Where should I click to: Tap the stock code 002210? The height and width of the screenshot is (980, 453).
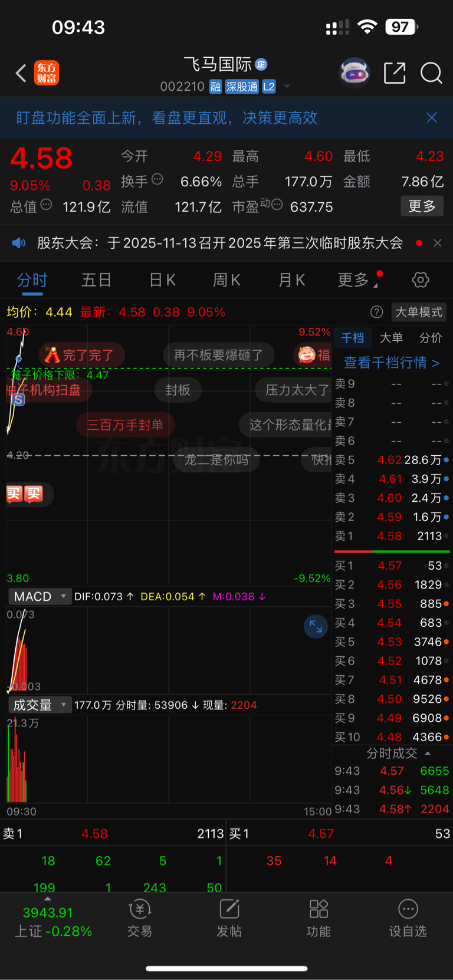(x=182, y=87)
